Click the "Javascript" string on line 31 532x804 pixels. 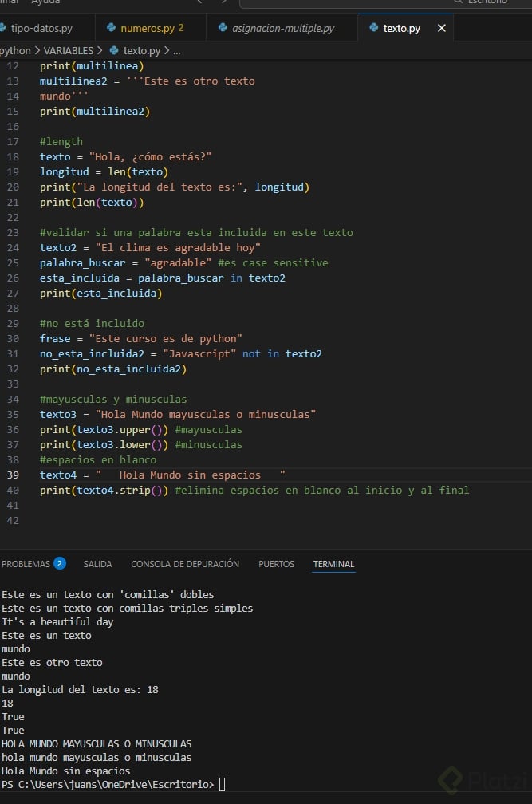pyautogui.click(x=199, y=354)
